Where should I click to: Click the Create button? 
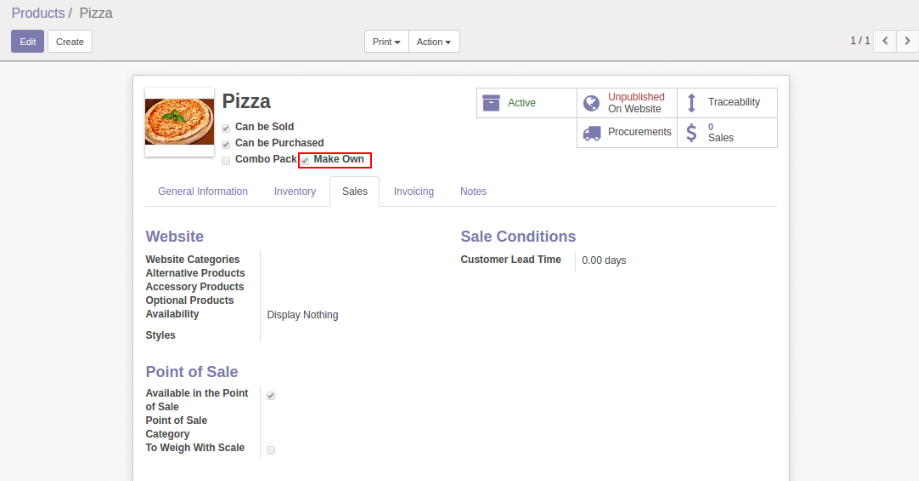tap(70, 42)
